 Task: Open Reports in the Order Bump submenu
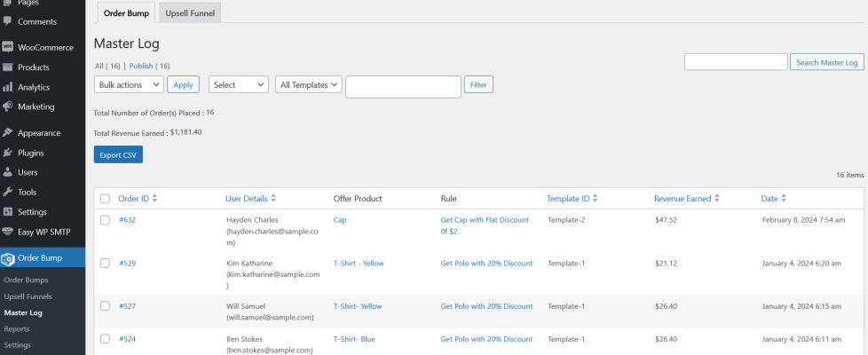pos(16,328)
